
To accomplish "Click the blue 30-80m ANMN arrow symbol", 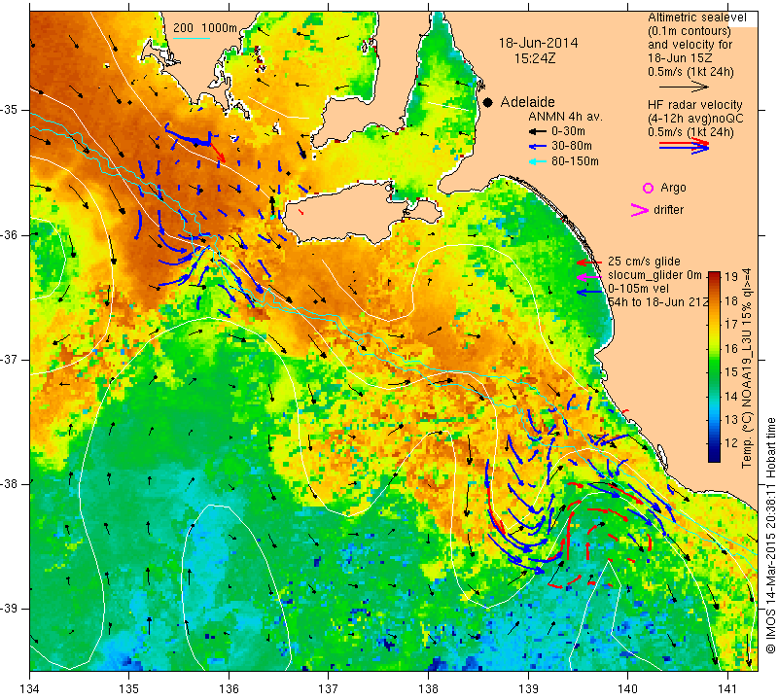I will pyautogui.click(x=537, y=147).
